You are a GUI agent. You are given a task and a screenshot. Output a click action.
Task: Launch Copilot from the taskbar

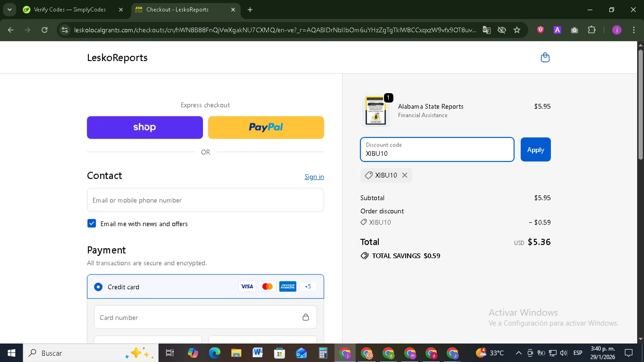(x=193, y=353)
